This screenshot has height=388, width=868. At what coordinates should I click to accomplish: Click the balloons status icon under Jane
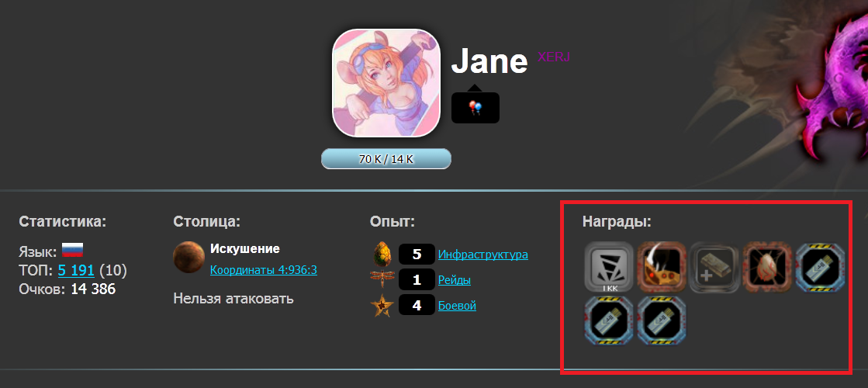[475, 108]
